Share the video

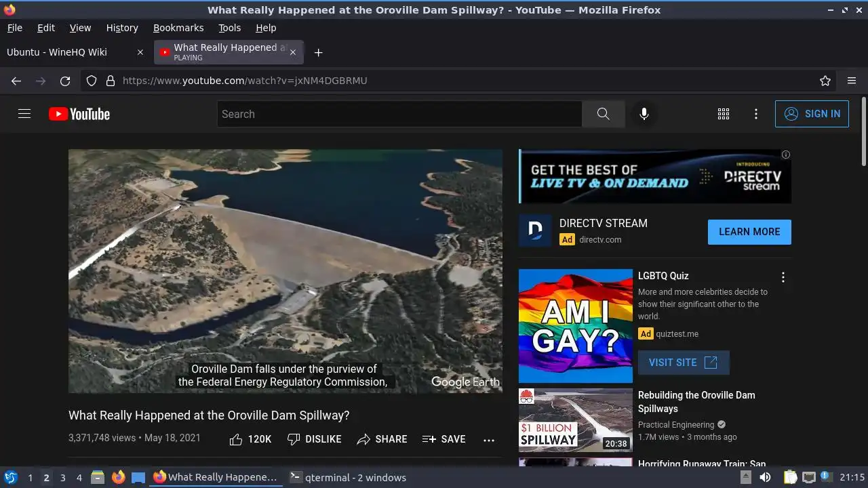(x=382, y=439)
